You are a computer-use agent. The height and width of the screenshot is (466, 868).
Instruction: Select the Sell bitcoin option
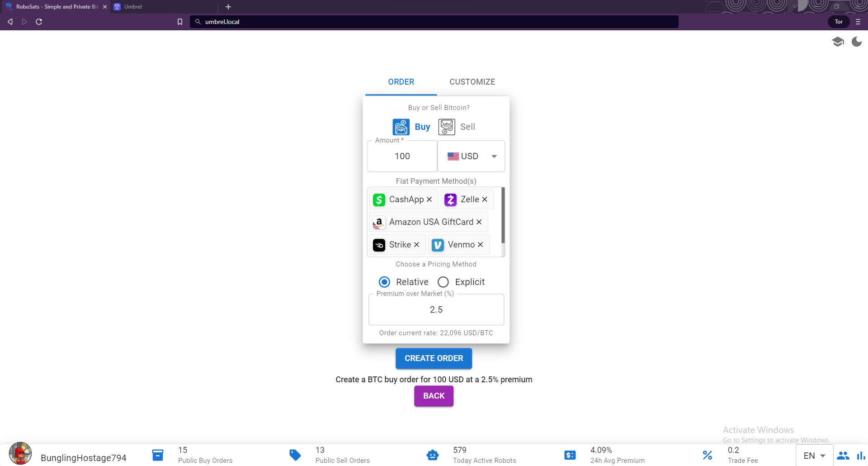click(457, 127)
